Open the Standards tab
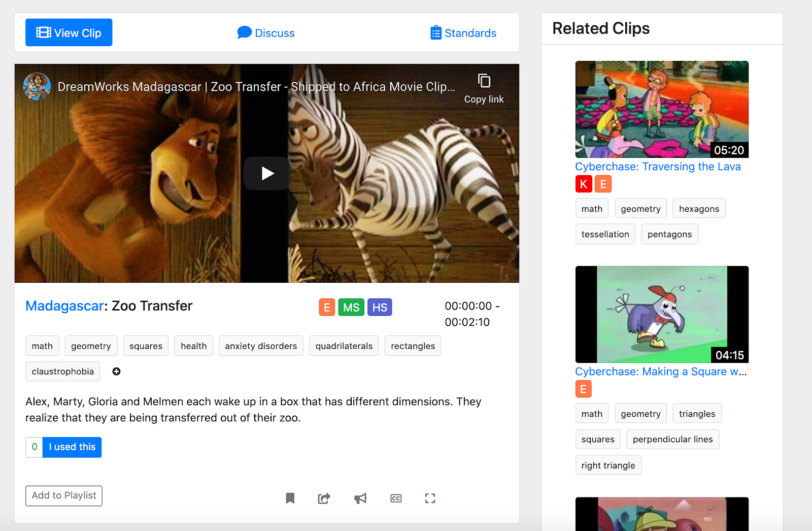 coord(463,33)
